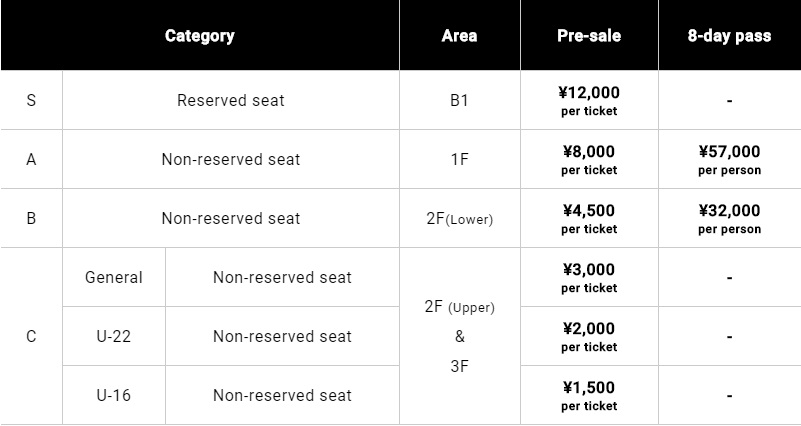Screen dimensions: 801x426
Task: Select the C category row label
Action: (31, 336)
